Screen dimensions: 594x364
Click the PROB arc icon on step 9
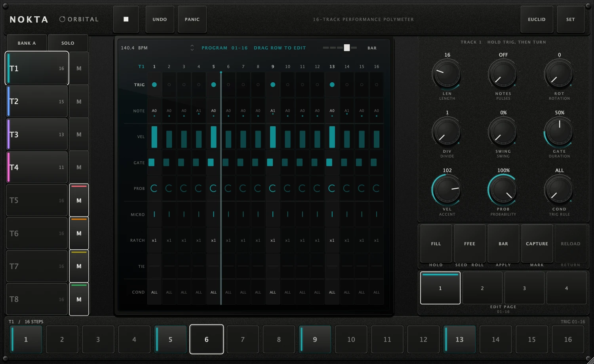(x=273, y=188)
